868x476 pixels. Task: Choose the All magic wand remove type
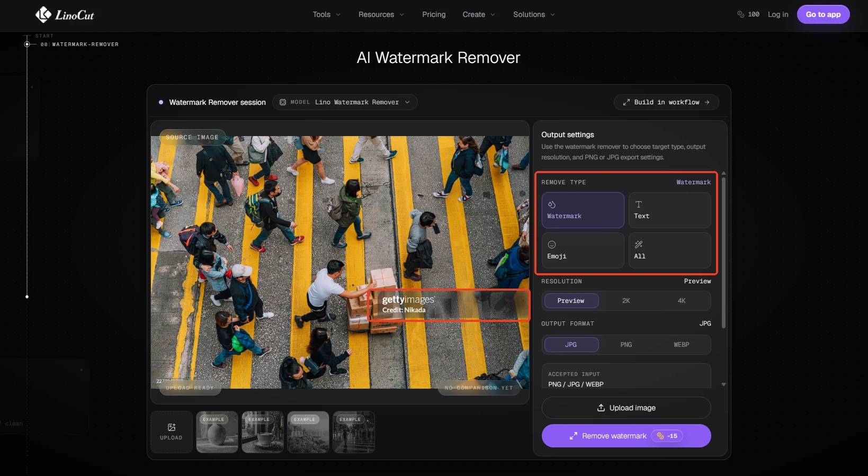click(669, 250)
